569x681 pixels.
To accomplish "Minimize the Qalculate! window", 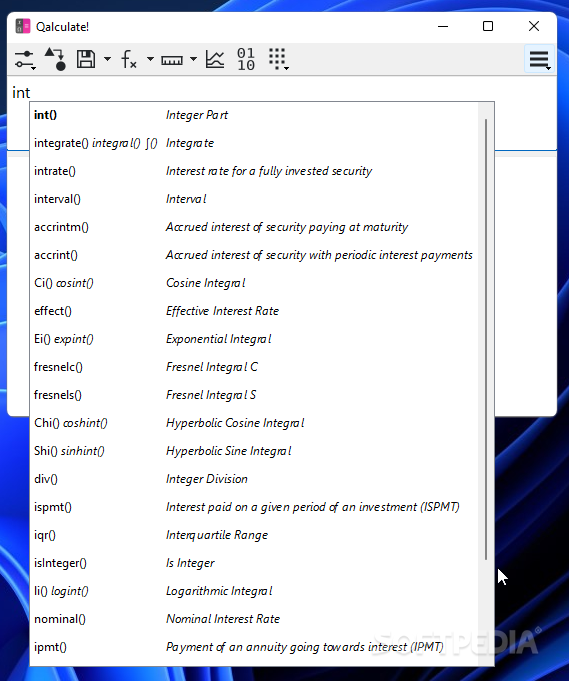I will pyautogui.click(x=443, y=26).
